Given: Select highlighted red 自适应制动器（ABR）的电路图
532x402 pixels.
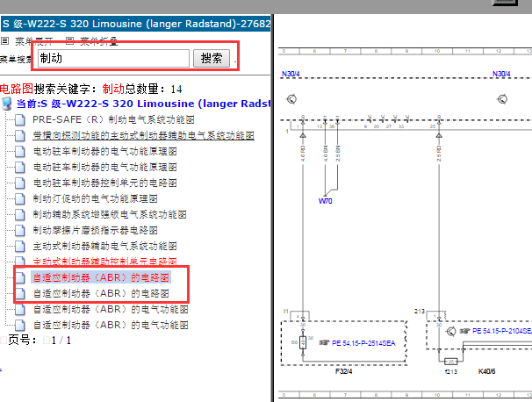Looking at the screenshot, I should coord(101,278).
